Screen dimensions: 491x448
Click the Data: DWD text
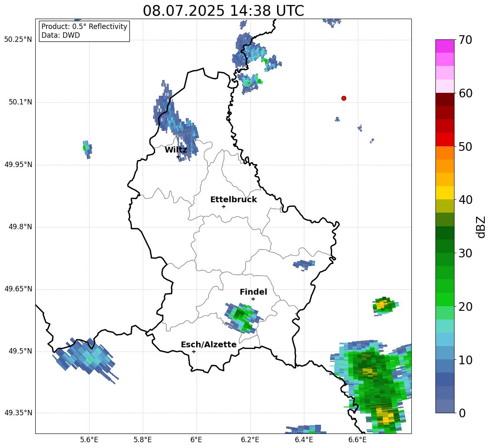tap(61, 35)
